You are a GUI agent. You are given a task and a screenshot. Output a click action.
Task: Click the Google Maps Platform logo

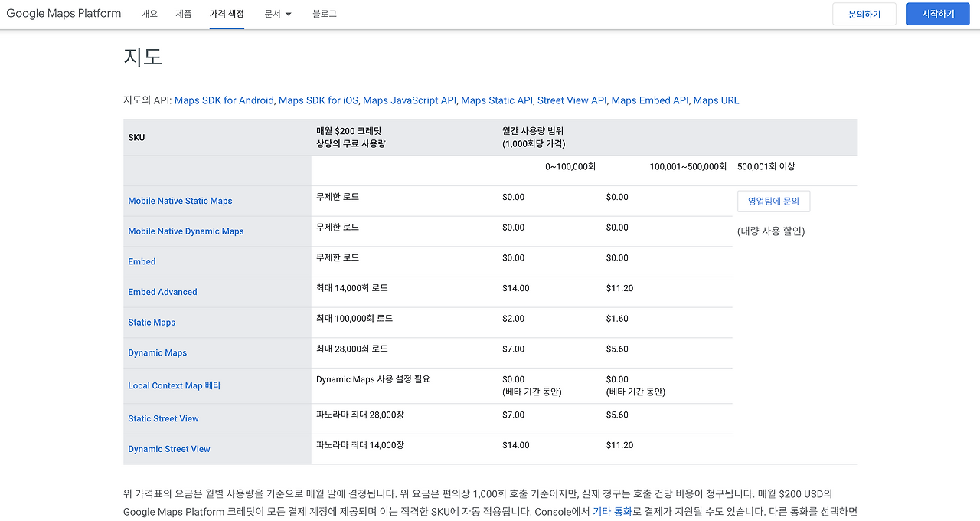(x=64, y=14)
